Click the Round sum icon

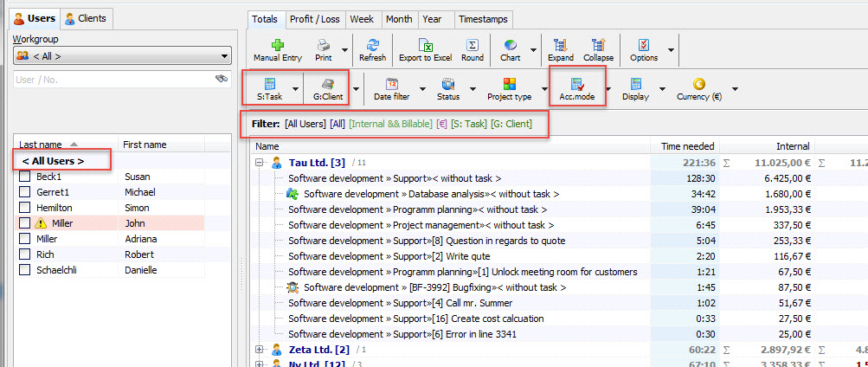tap(473, 45)
